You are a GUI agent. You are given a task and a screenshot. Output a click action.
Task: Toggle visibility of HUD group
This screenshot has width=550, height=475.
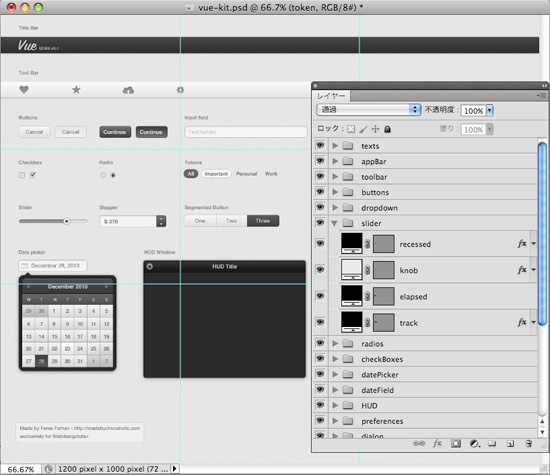320,404
